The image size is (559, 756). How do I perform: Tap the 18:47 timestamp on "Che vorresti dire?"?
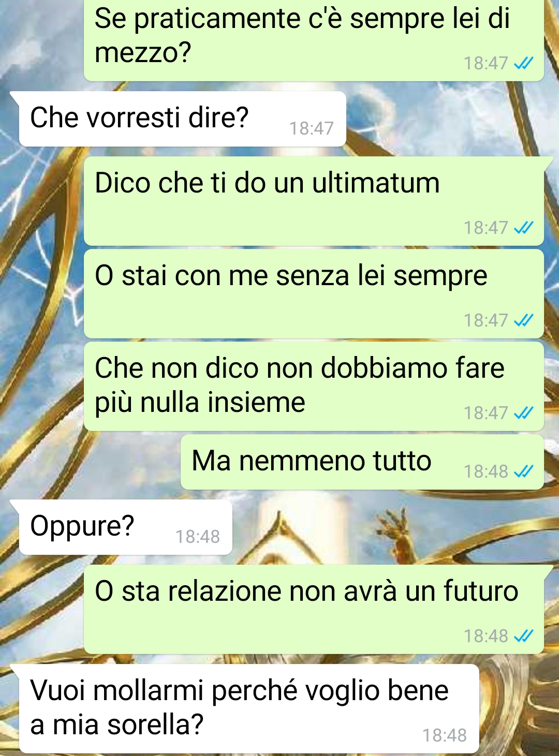[312, 128]
